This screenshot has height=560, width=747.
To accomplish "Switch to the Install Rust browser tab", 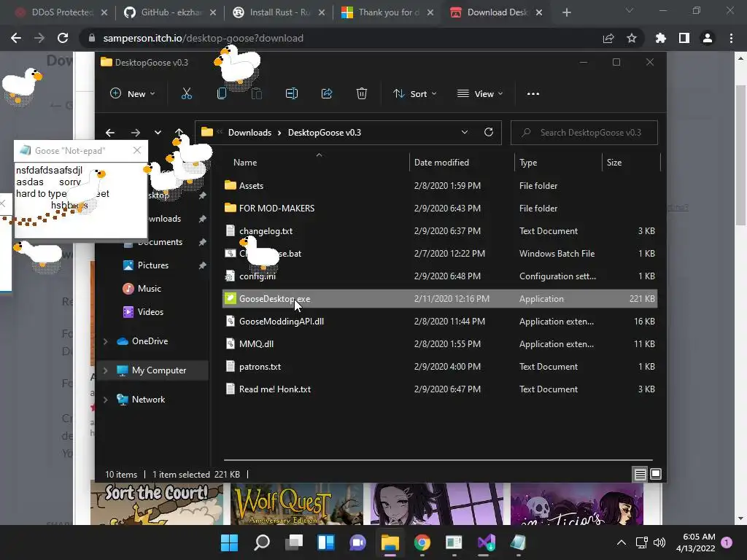I will coord(278,12).
